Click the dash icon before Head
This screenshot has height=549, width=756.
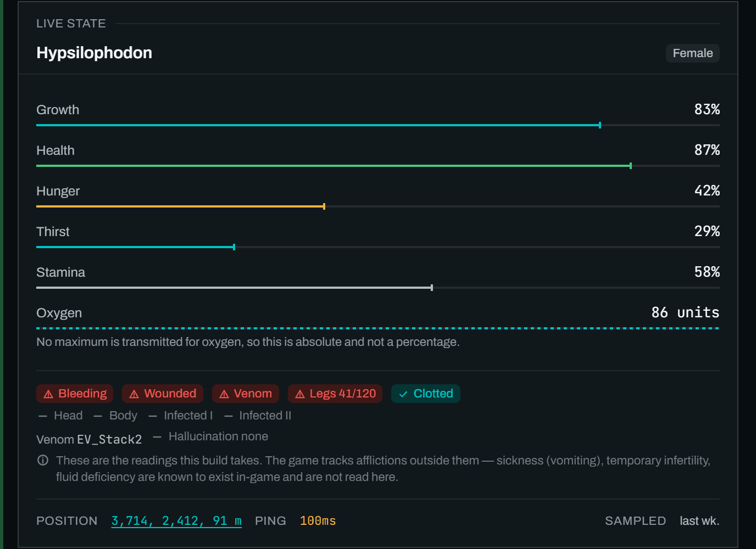pos(43,416)
